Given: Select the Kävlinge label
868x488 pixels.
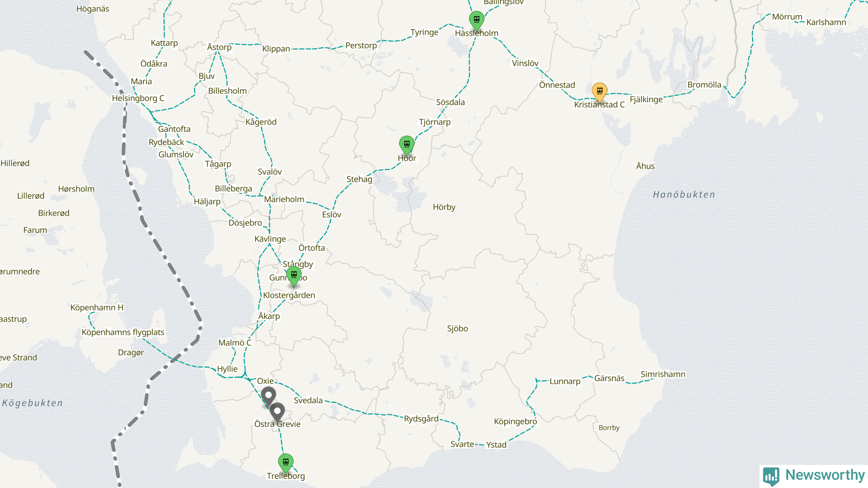Looking at the screenshot, I should point(270,239).
